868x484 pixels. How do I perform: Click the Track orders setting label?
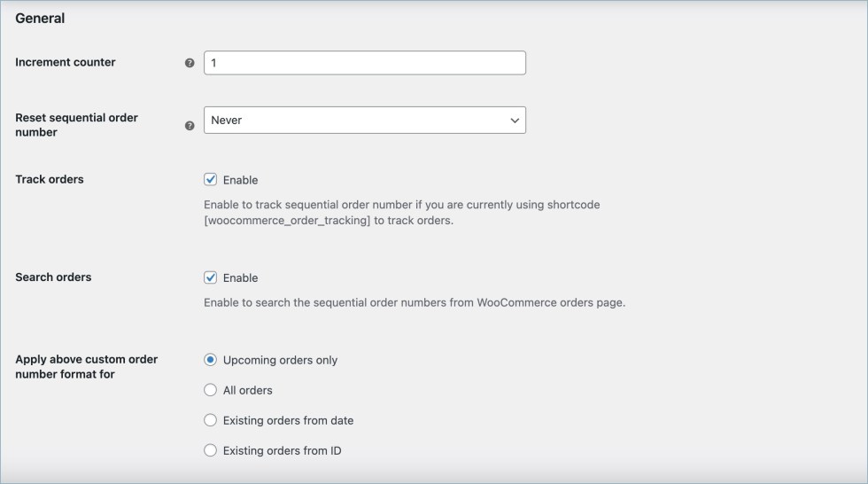pyautogui.click(x=50, y=179)
